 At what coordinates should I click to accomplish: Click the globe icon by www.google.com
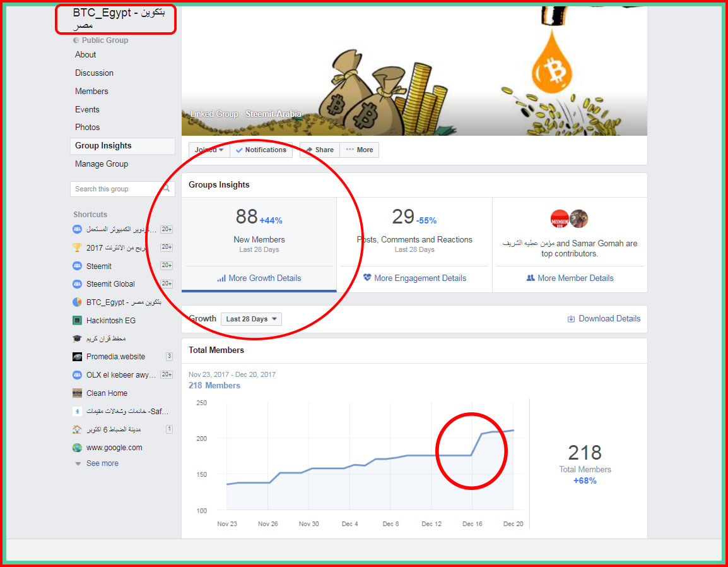[x=77, y=448]
